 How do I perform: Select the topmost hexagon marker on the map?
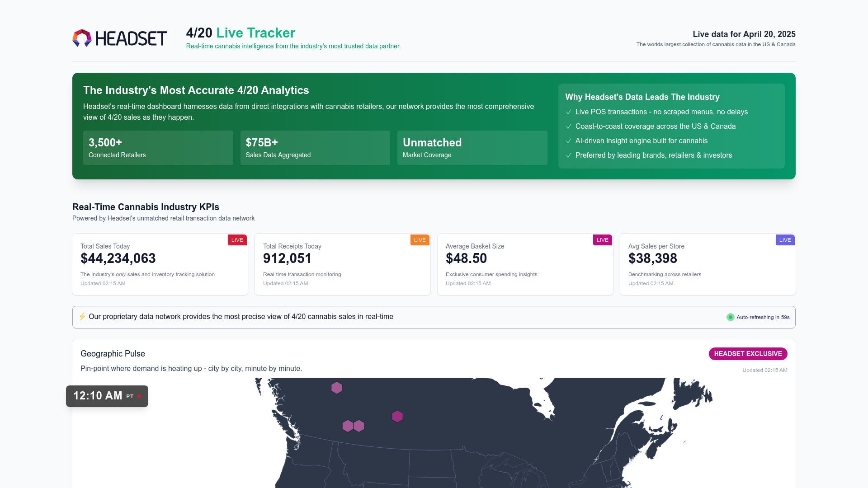tap(337, 388)
